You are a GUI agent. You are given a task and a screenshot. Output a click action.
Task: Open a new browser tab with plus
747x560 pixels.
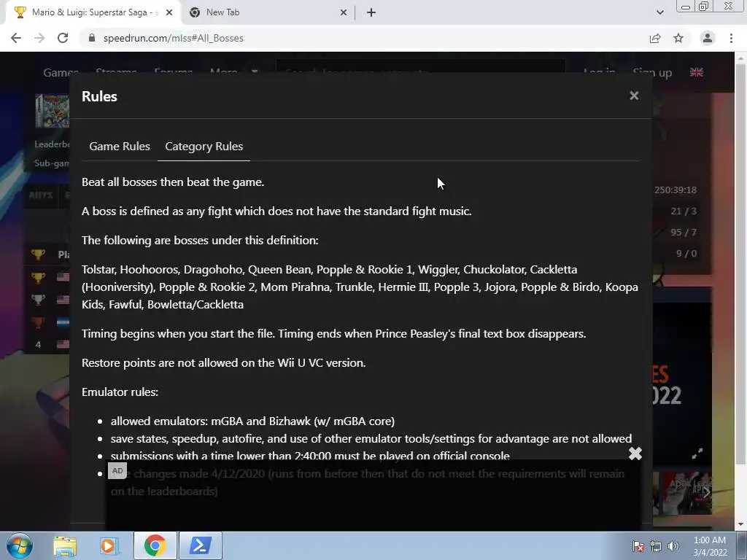371,12
